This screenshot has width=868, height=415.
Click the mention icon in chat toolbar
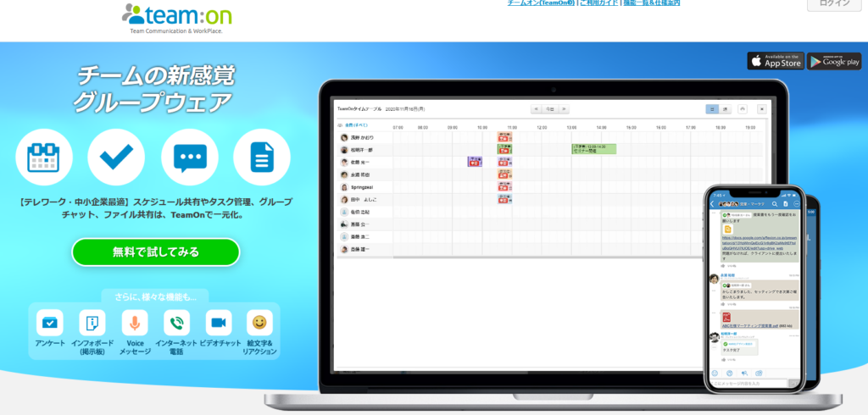[730, 373]
